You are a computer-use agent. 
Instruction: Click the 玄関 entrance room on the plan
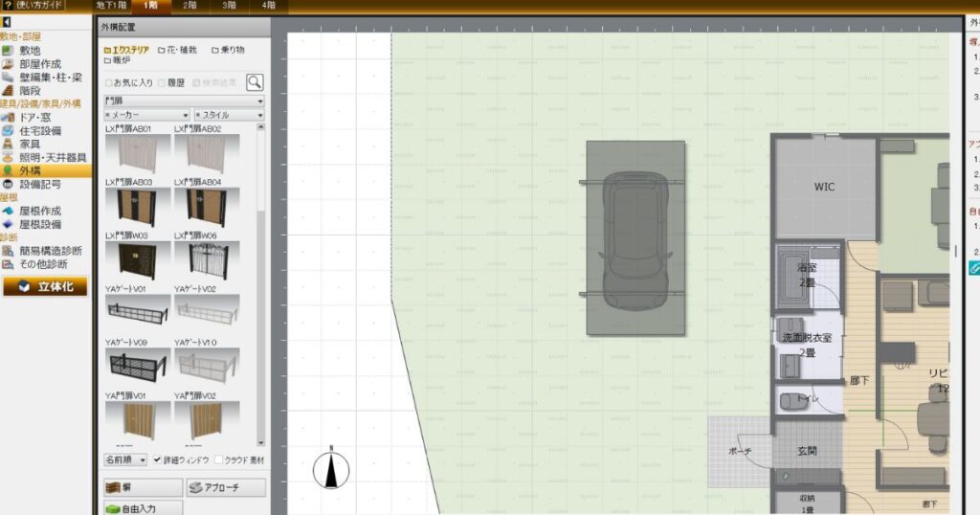807,451
